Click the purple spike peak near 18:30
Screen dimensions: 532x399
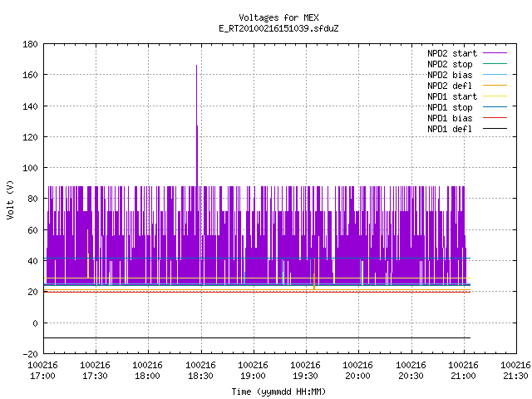[x=196, y=66]
